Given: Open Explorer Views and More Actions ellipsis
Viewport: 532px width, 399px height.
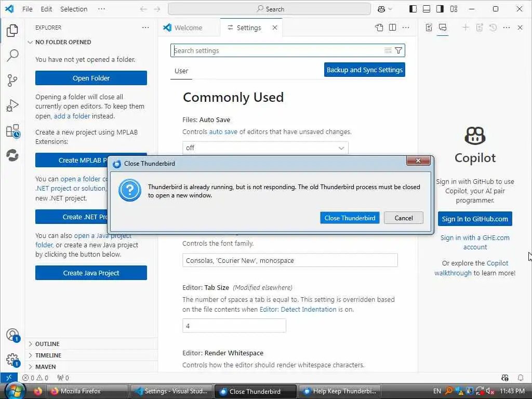Looking at the screenshot, I should point(145,28).
